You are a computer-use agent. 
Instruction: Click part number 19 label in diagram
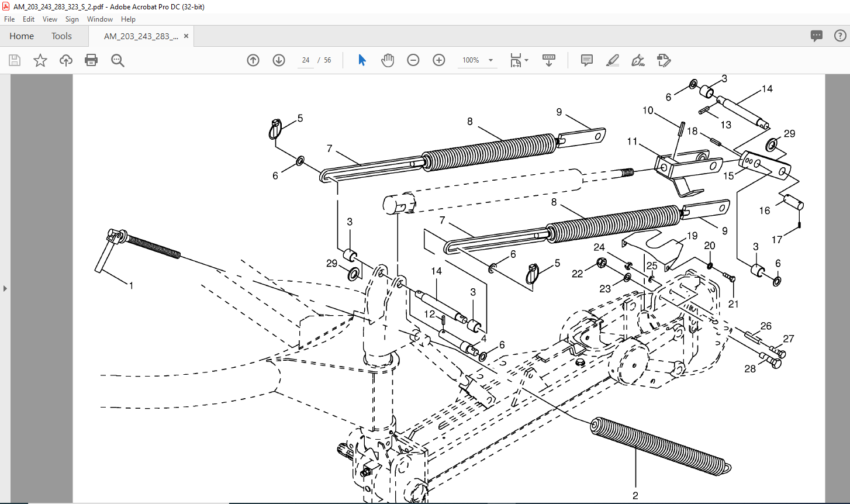coord(692,236)
